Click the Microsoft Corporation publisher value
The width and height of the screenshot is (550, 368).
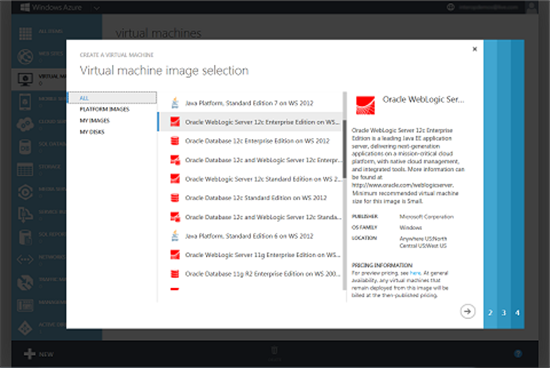427,217
